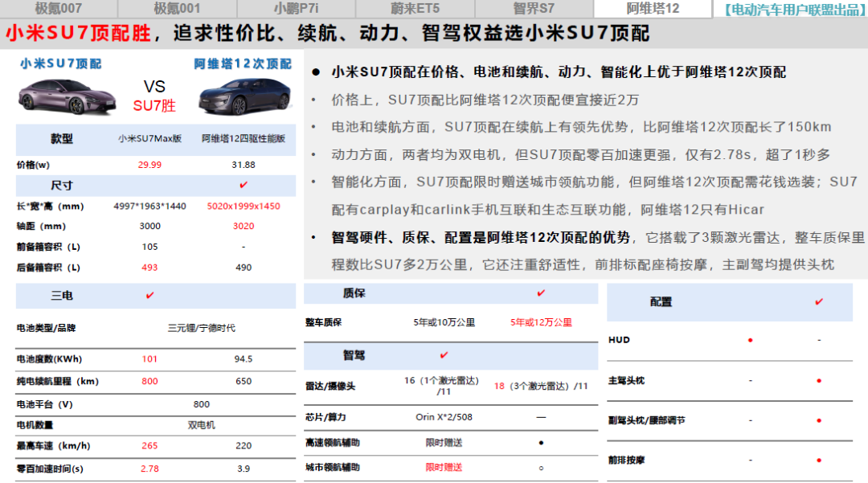Viewport: 868px width, 483px height.
Task: Click the black dot in 高速领航辅助 row
Action: pyautogui.click(x=541, y=443)
